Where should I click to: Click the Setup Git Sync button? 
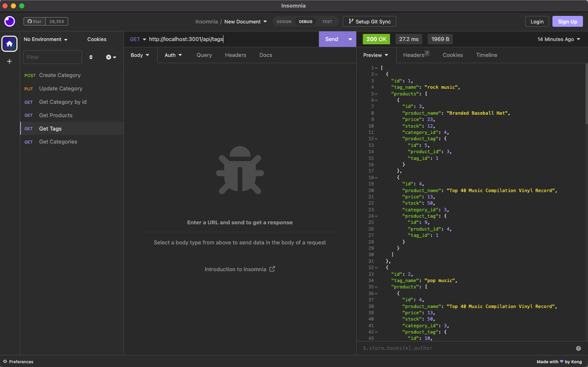370,21
